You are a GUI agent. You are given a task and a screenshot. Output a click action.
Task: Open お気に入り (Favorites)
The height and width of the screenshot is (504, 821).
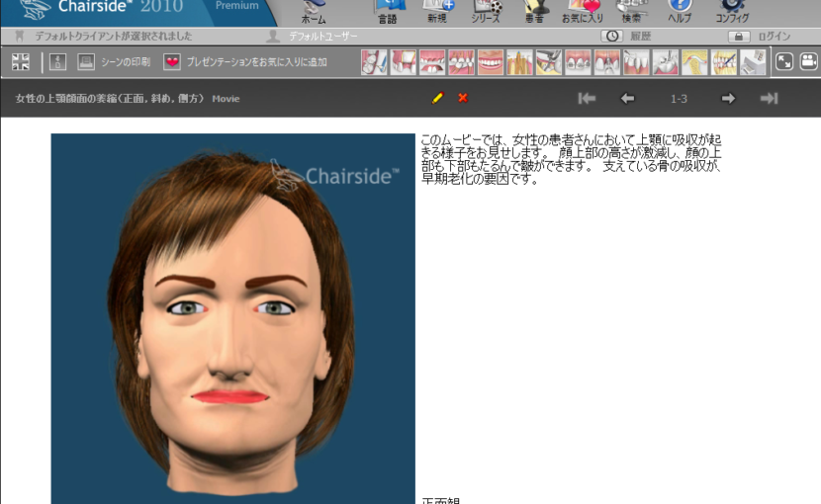(x=583, y=11)
